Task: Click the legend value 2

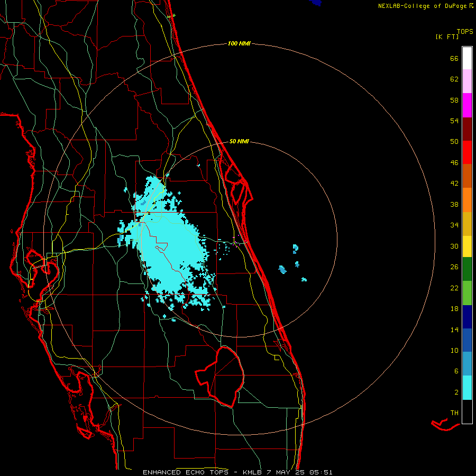Action: [456, 392]
